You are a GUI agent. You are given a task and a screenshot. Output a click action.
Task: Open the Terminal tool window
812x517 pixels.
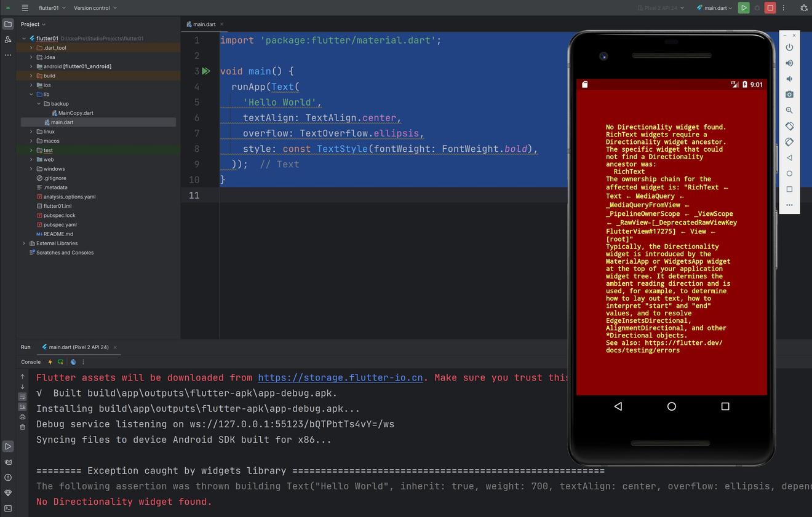click(x=8, y=508)
